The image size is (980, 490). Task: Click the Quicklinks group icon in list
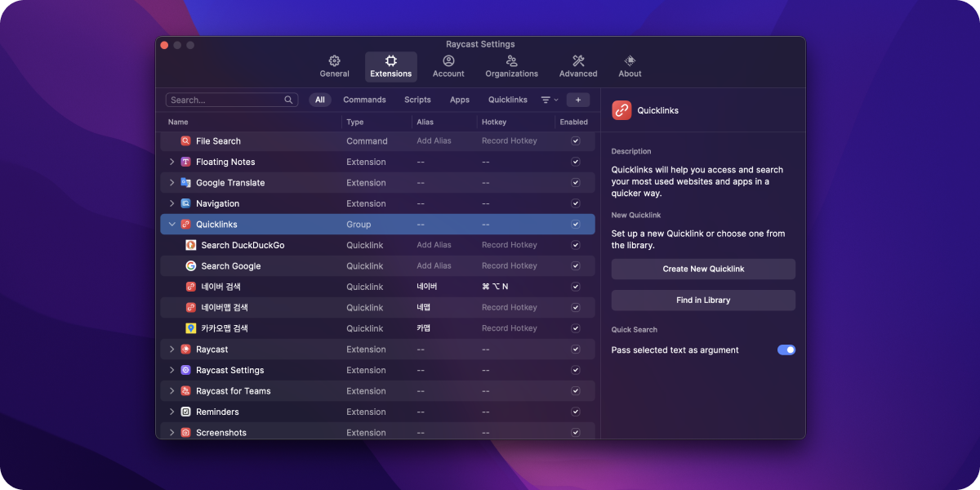tap(185, 225)
